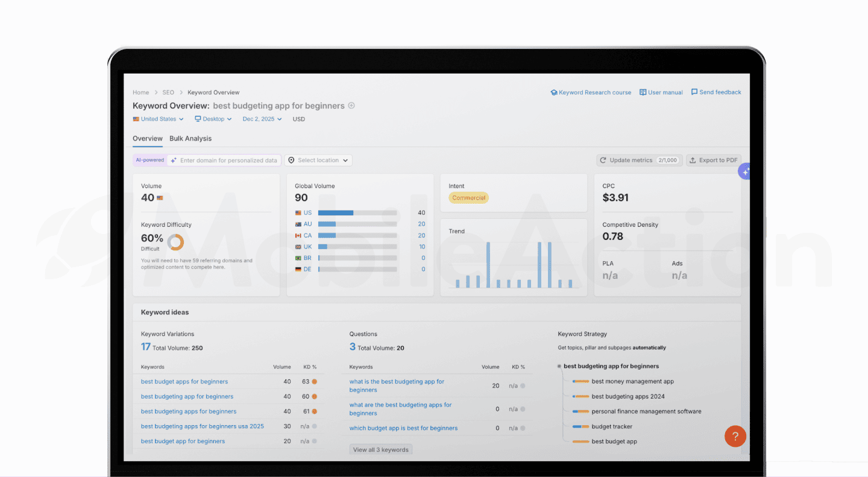Click the plus icon beside keyword title

pos(351,106)
